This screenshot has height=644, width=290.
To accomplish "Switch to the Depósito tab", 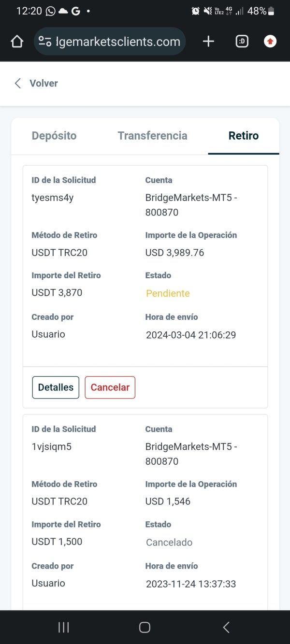I will 54,136.
